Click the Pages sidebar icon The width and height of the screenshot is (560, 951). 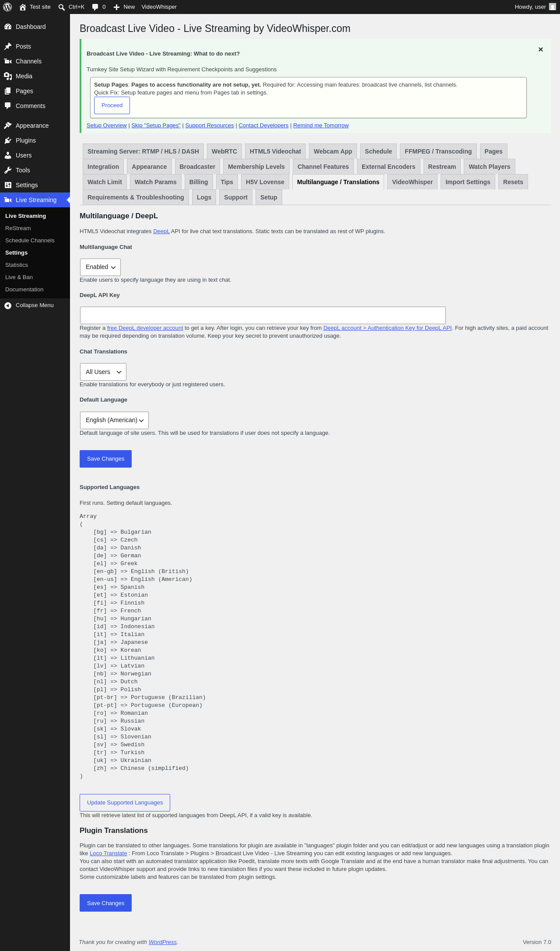pos(8,91)
